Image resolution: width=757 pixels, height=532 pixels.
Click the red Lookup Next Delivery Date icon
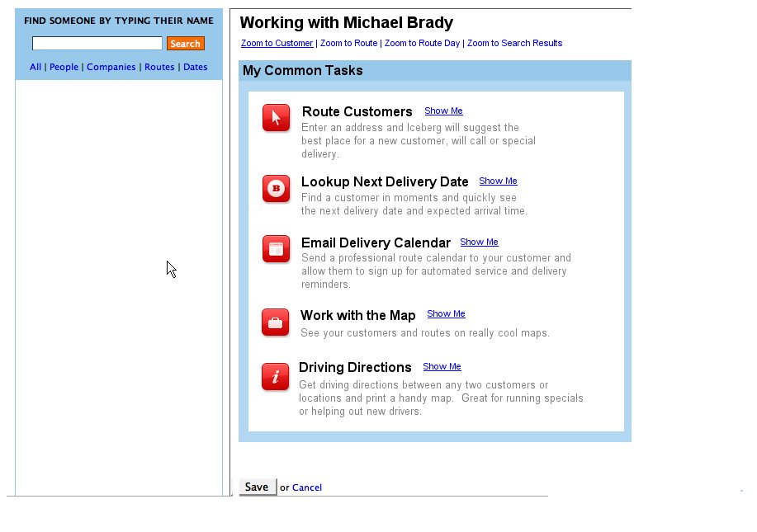[276, 189]
